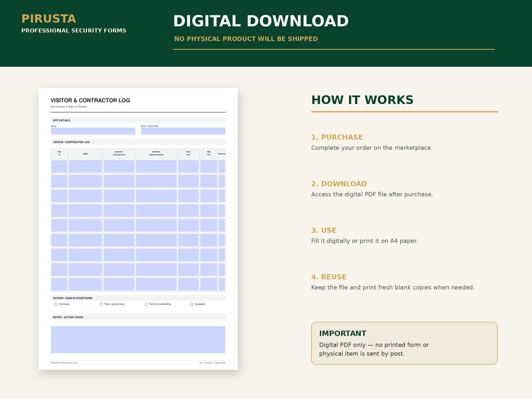Tick the "Escalated" checkbox
The image size is (532, 399).
[192, 304]
